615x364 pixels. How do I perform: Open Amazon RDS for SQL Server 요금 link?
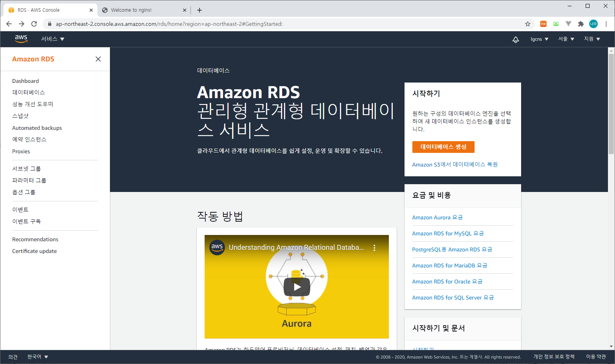pyautogui.click(x=453, y=298)
